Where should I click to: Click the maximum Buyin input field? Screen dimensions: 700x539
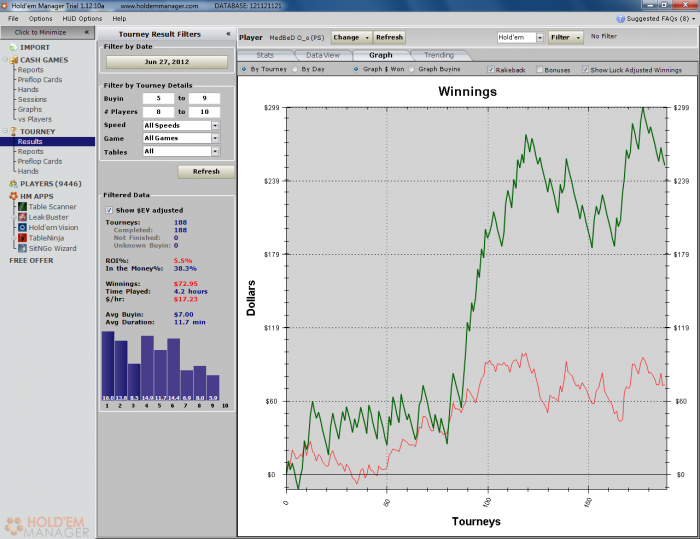pyautogui.click(x=204, y=98)
